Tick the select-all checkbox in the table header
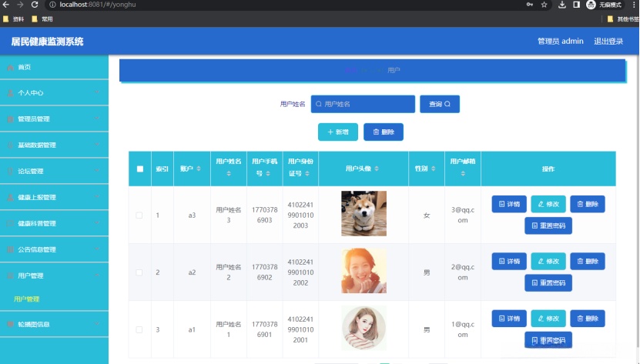 tap(140, 169)
